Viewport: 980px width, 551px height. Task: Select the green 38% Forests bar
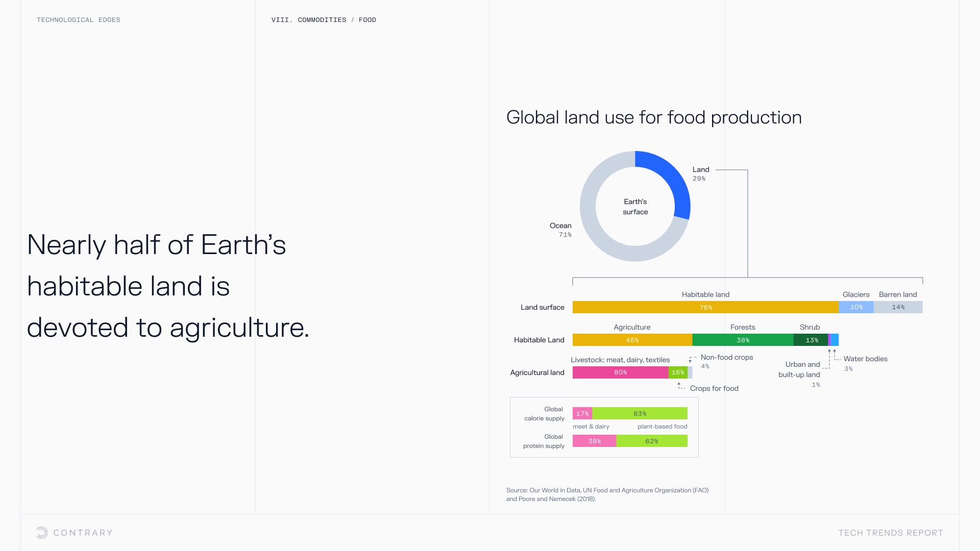[743, 340]
